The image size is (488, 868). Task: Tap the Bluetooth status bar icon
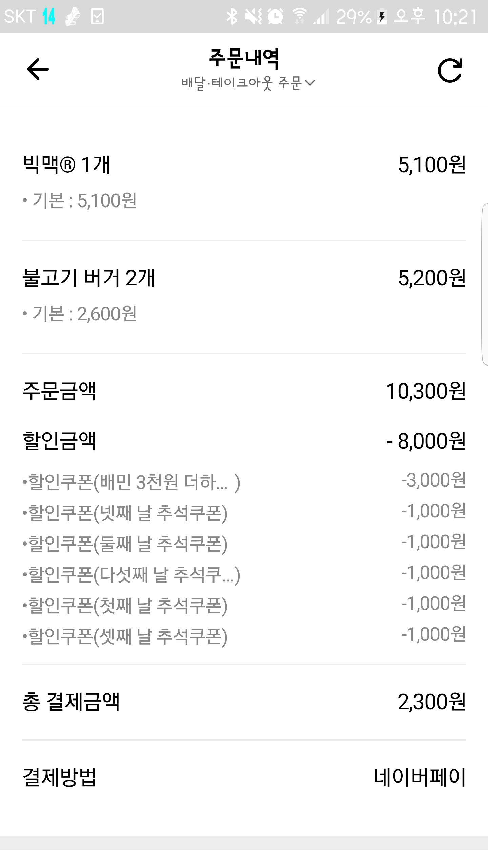(x=232, y=16)
